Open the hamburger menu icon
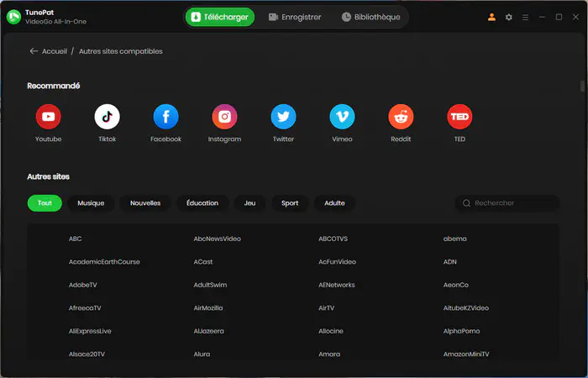 pos(525,18)
